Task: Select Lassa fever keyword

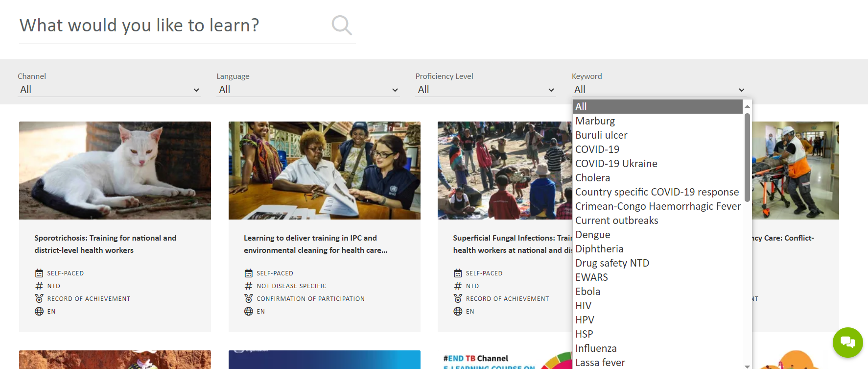Action: pyautogui.click(x=657, y=363)
